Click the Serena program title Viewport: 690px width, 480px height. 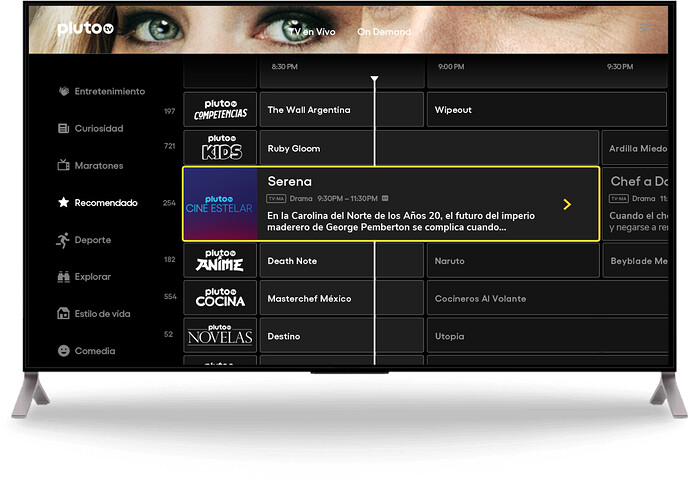point(290,181)
